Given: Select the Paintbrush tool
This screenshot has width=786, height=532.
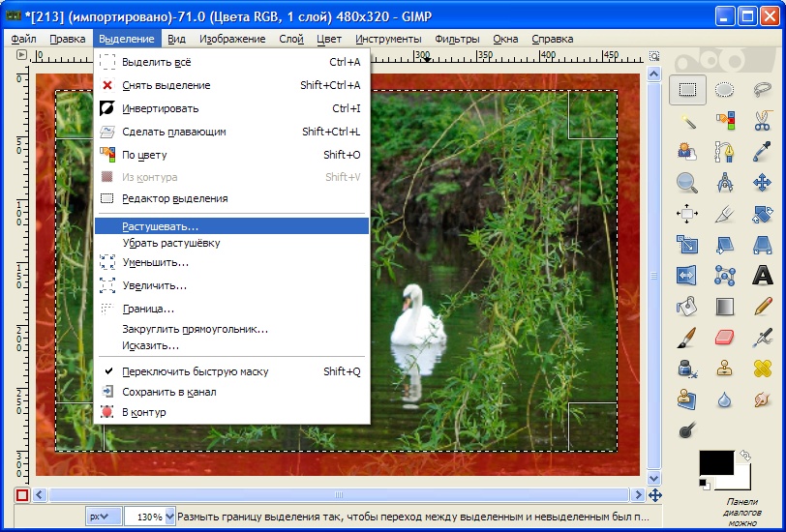Looking at the screenshot, I should point(687,338).
